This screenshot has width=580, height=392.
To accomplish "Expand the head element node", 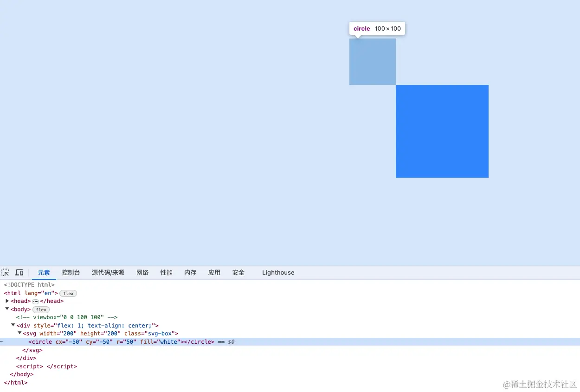I will point(7,301).
